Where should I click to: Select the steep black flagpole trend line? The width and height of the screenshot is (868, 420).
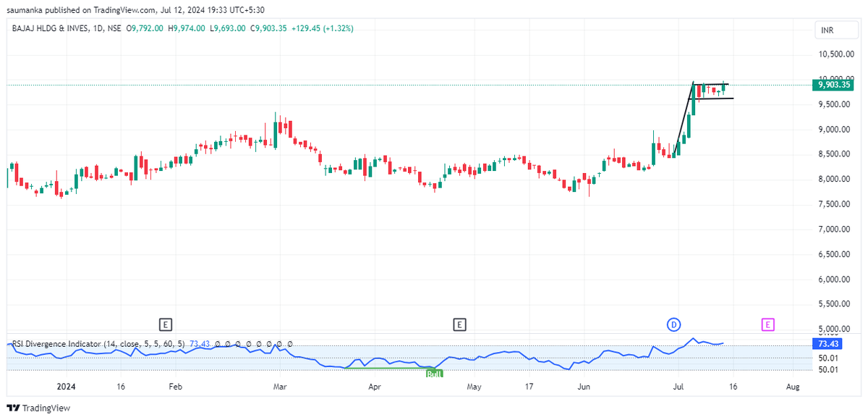click(x=684, y=117)
